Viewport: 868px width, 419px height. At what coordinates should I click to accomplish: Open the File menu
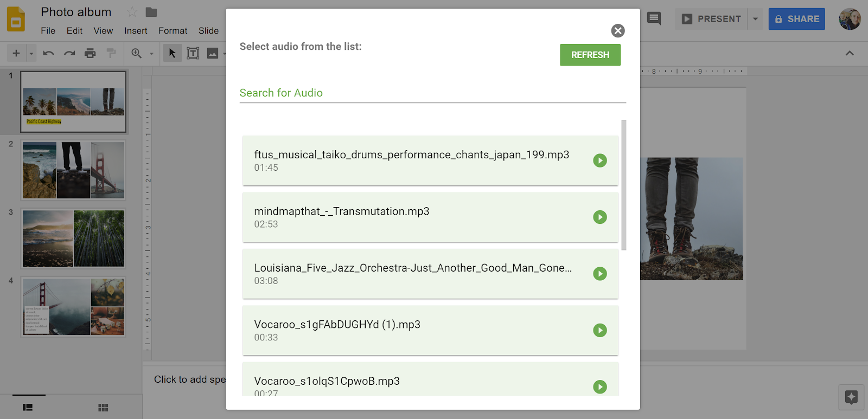[x=48, y=31]
